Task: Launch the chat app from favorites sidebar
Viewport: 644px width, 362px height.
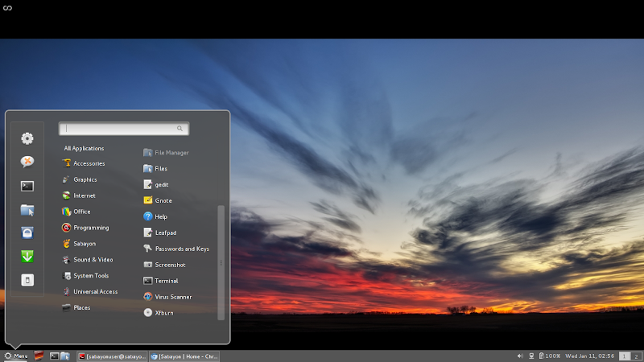Action: click(x=27, y=162)
